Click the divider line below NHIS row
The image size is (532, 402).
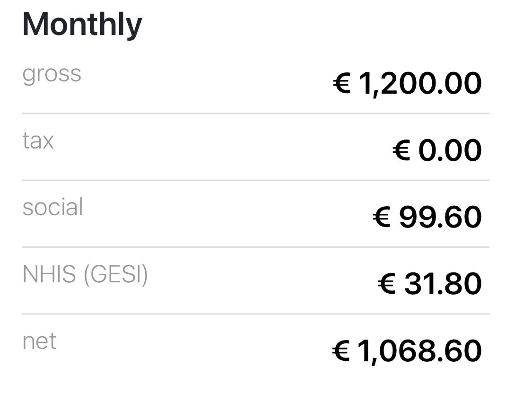pyautogui.click(x=256, y=314)
